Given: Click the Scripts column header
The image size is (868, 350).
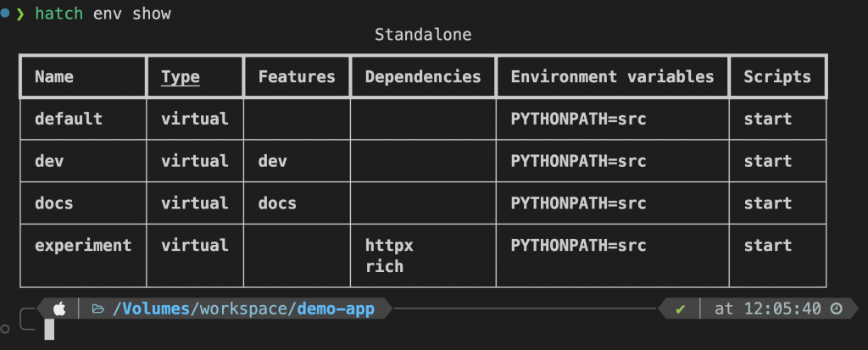Looking at the screenshot, I should [x=777, y=77].
